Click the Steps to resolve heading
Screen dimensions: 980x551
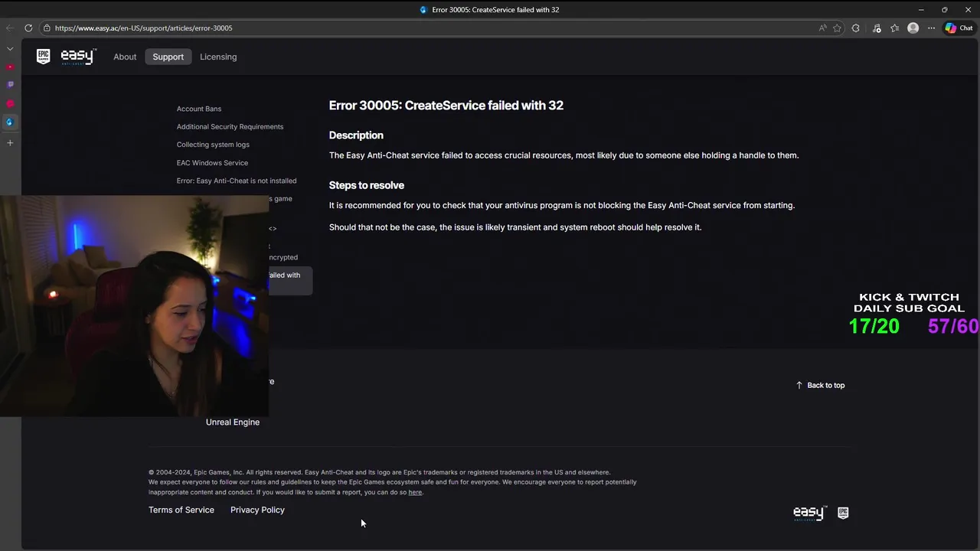pos(367,185)
